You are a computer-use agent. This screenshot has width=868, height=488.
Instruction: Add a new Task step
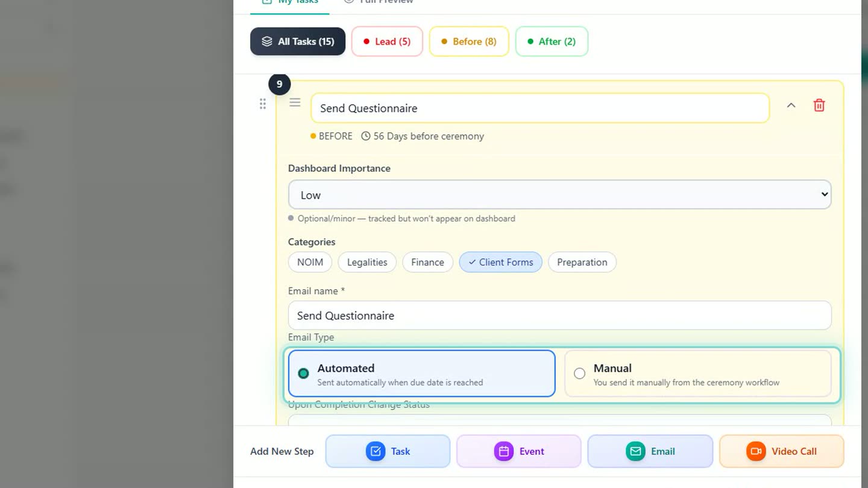(x=388, y=451)
